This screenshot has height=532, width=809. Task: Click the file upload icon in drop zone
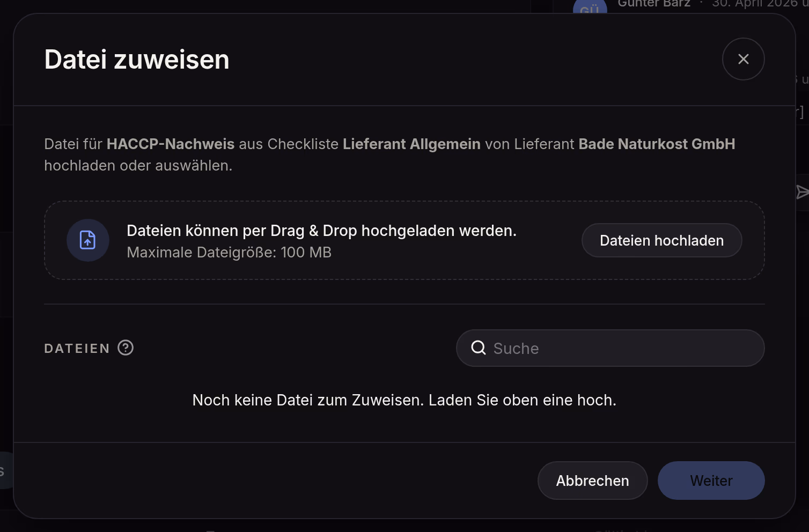coord(88,240)
